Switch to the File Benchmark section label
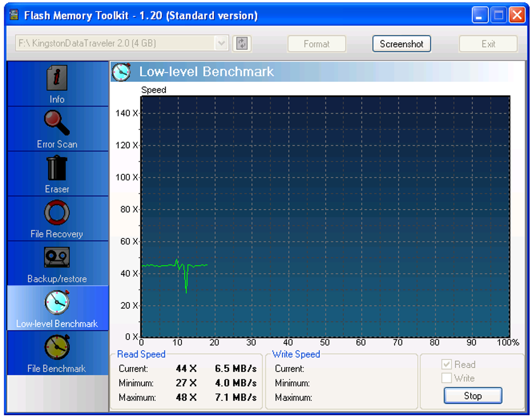The width and height of the screenshot is (532, 420). [x=57, y=368]
